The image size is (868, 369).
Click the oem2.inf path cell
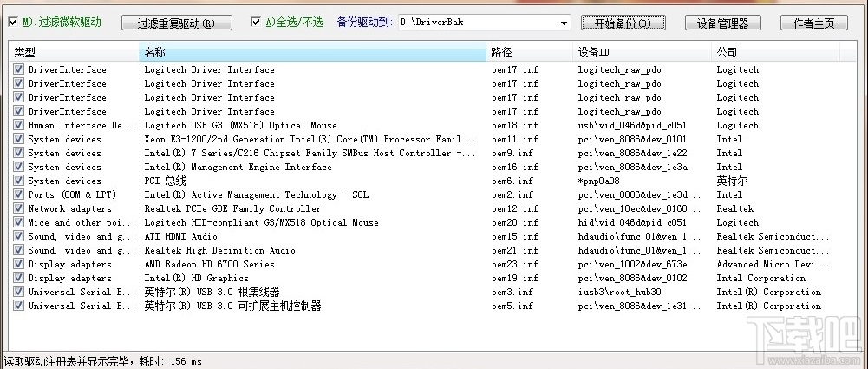[x=512, y=194]
